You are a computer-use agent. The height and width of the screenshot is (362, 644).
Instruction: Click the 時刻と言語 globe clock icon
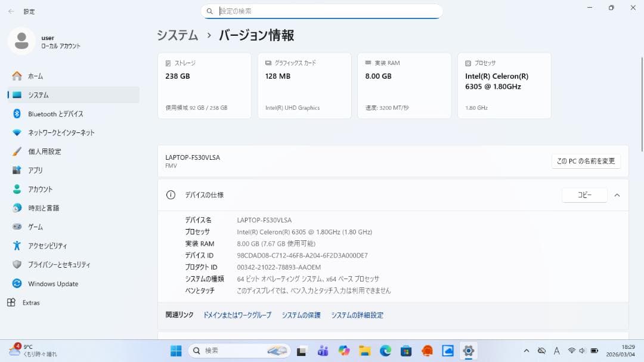[x=17, y=208]
